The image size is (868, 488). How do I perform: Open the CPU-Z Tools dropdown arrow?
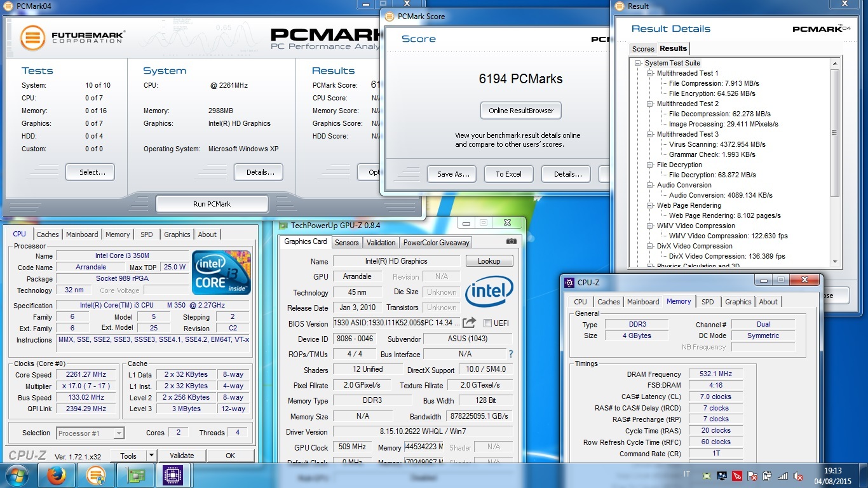[151, 456]
